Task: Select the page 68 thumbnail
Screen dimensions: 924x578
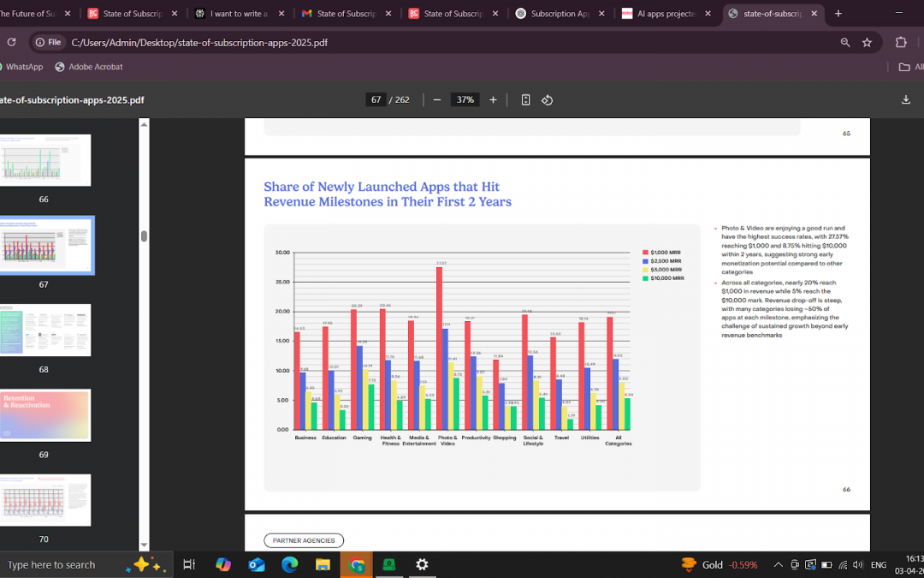Action: pyautogui.click(x=45, y=330)
